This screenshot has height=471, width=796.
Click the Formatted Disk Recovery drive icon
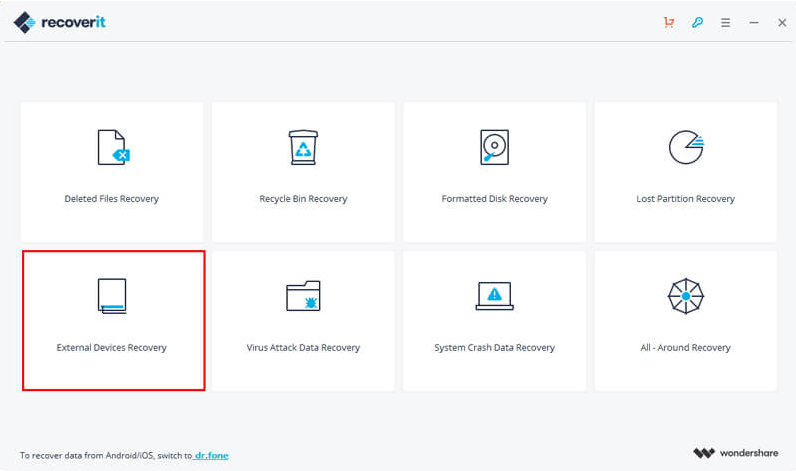click(494, 147)
